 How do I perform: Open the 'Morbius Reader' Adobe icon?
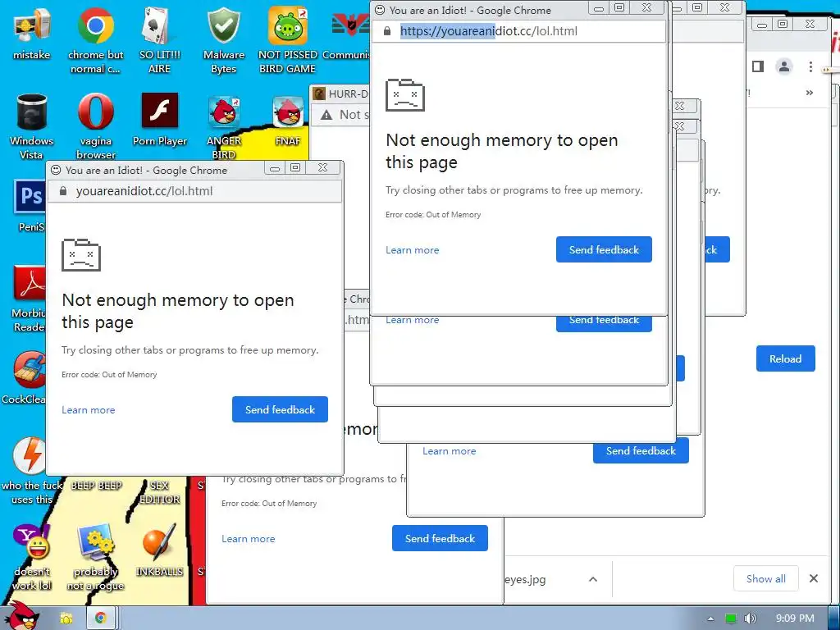[29, 299]
